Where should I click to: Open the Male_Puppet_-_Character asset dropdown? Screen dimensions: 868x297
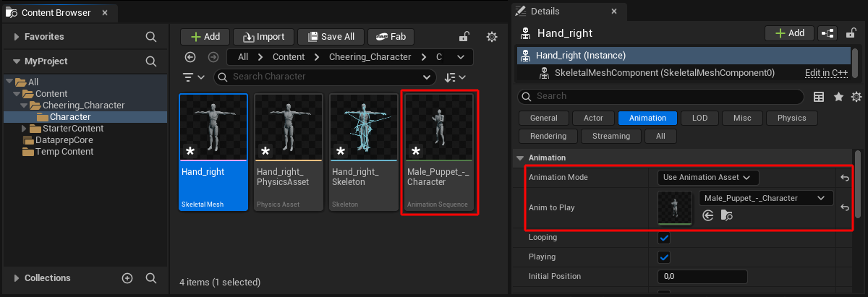tap(766, 198)
